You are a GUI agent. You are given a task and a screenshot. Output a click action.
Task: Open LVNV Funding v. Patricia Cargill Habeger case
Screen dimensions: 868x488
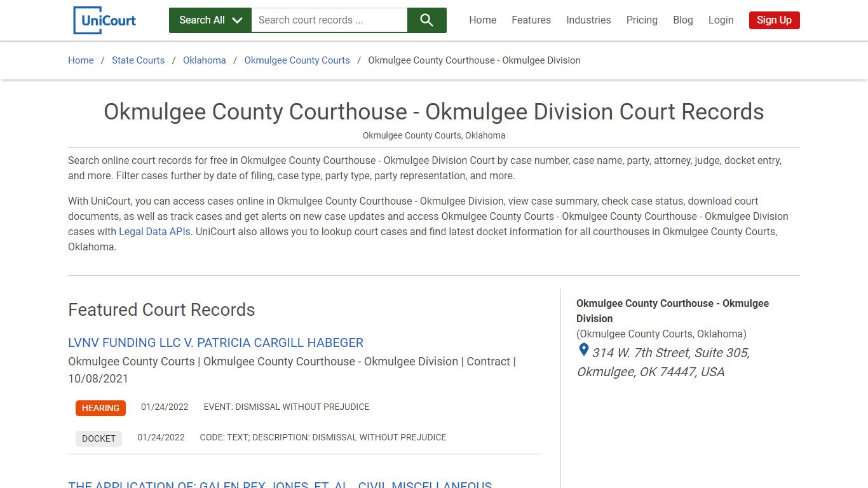coord(216,342)
